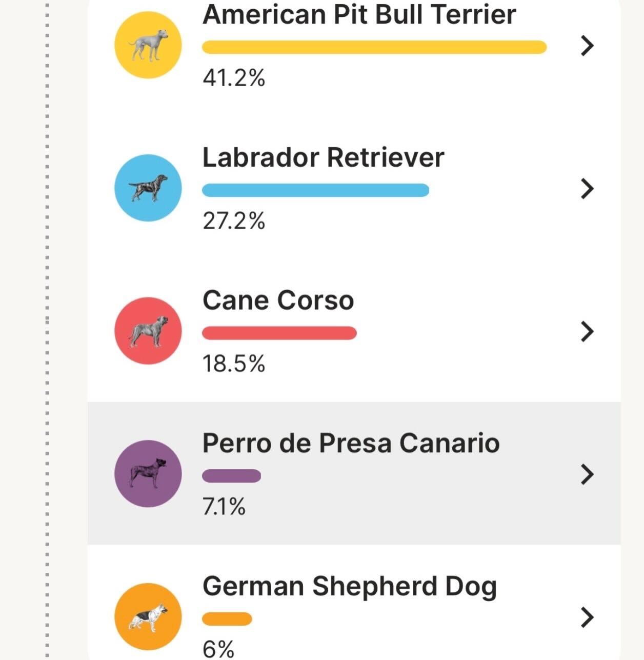The width and height of the screenshot is (644, 660).
Task: Click the orange German Shepherd Dog icon
Action: (148, 616)
